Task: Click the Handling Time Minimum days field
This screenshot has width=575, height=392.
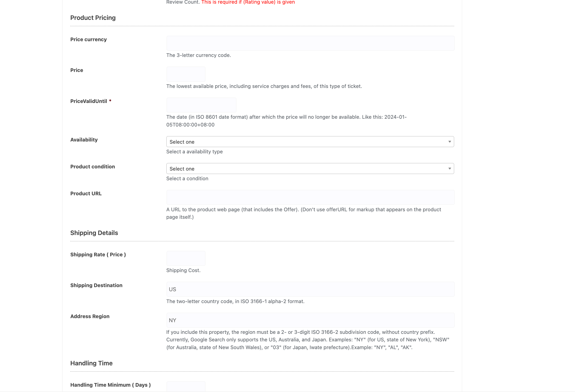Action: tap(186, 387)
